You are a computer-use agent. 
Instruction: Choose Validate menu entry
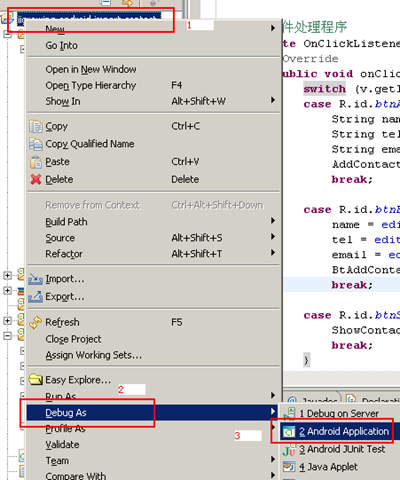click(x=153, y=445)
